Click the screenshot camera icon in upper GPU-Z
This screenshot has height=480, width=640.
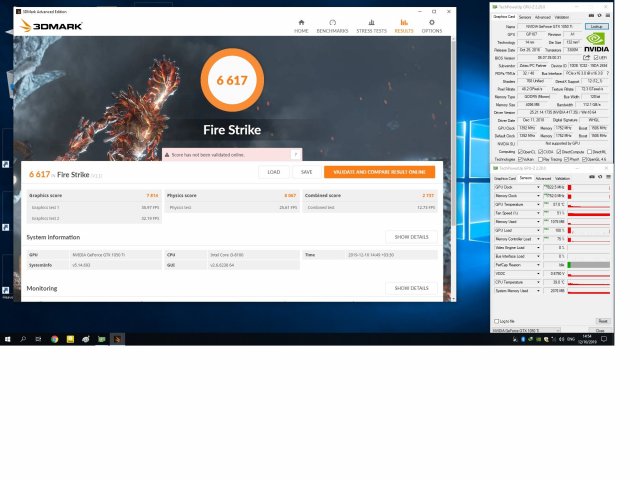coord(591,16)
